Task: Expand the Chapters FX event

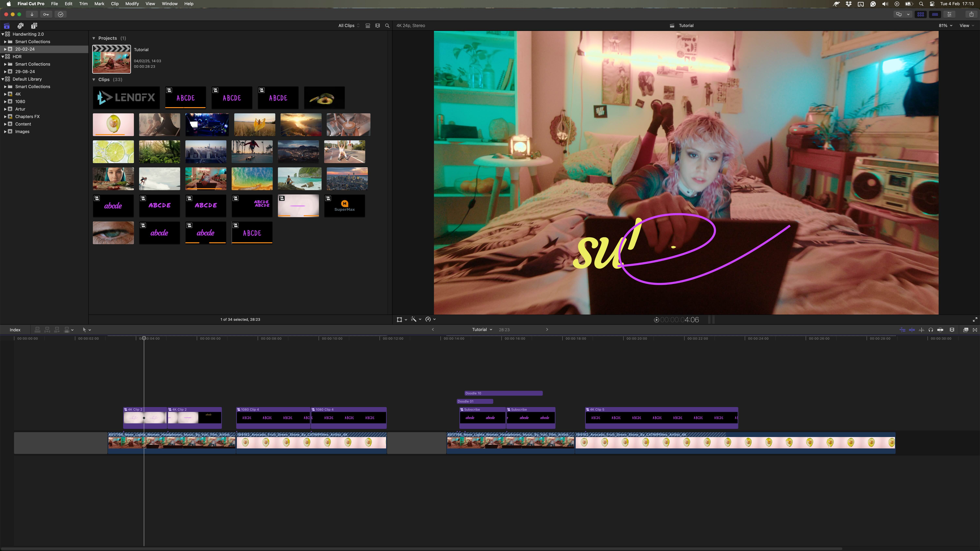Action: point(5,117)
